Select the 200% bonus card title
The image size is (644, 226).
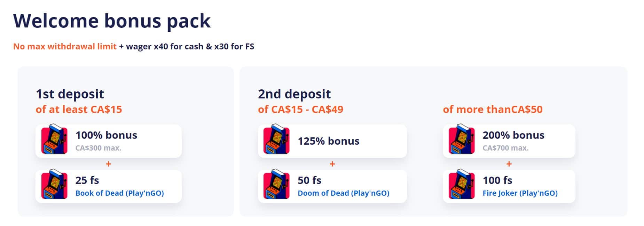point(513,135)
